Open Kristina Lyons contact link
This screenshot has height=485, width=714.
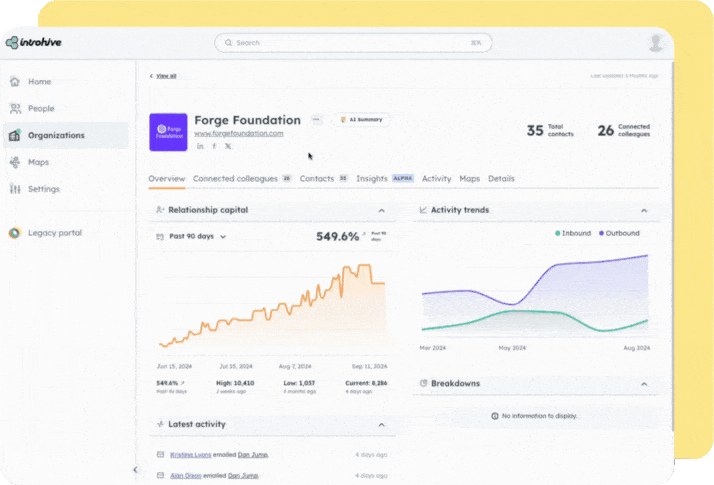190,454
